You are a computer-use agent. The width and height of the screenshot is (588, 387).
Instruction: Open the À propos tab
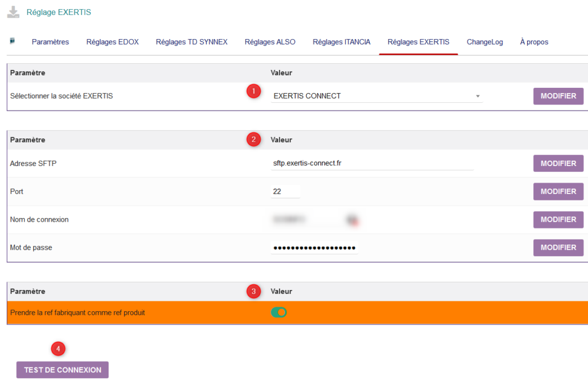[x=534, y=42]
